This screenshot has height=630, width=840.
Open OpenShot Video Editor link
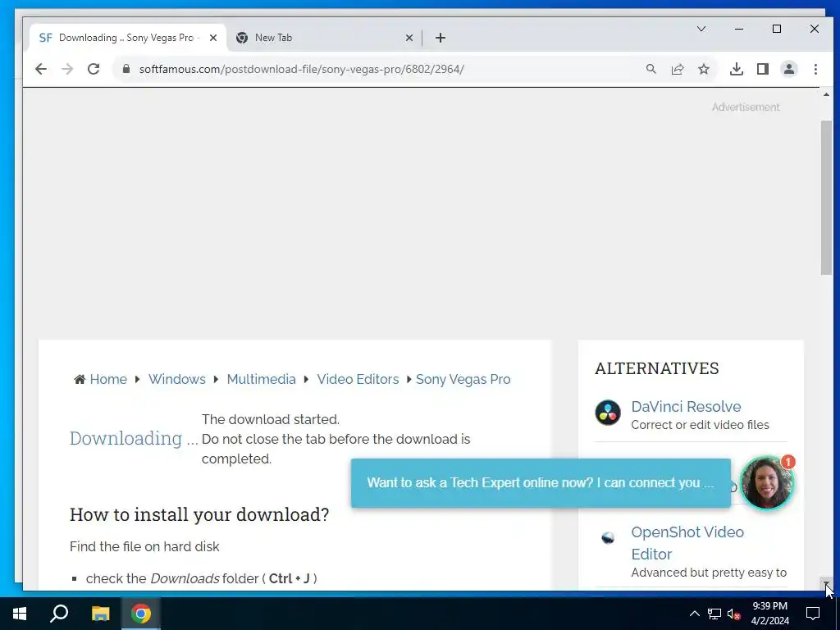687,543
